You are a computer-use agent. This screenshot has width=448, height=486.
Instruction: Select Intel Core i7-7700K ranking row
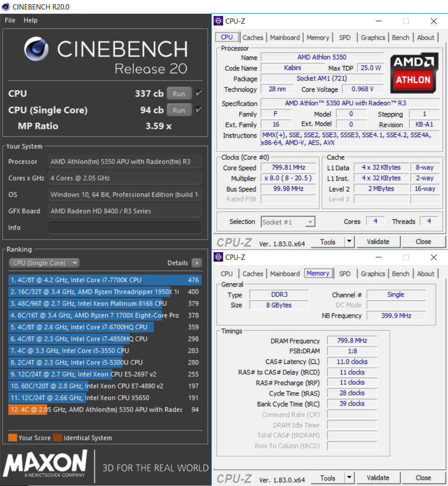click(x=105, y=280)
